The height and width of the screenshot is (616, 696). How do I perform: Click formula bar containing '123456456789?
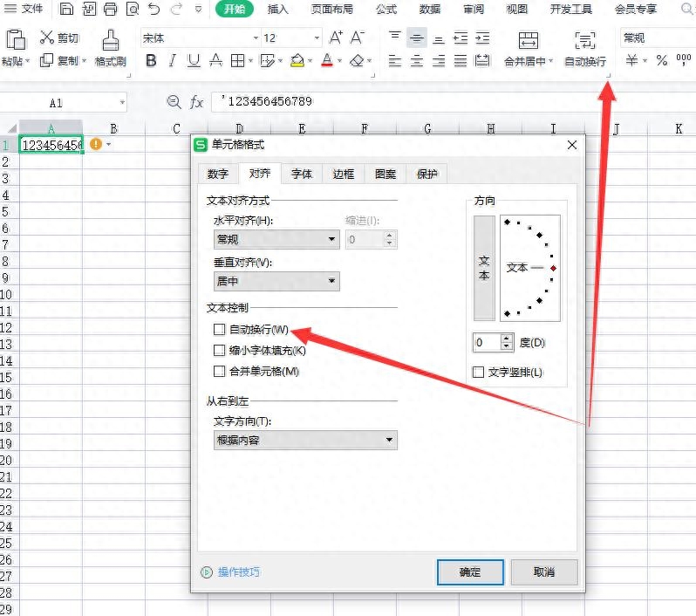453,102
